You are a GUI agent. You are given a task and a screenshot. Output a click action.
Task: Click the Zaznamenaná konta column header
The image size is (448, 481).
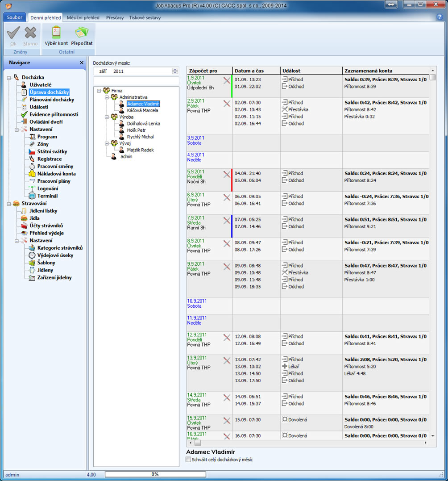tap(386, 71)
